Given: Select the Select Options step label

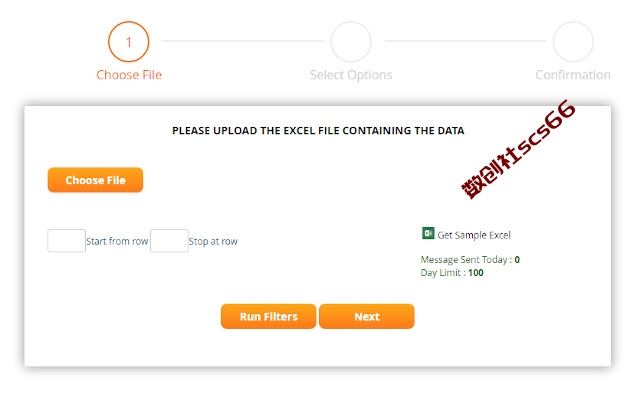Looking at the screenshot, I should (351, 75).
